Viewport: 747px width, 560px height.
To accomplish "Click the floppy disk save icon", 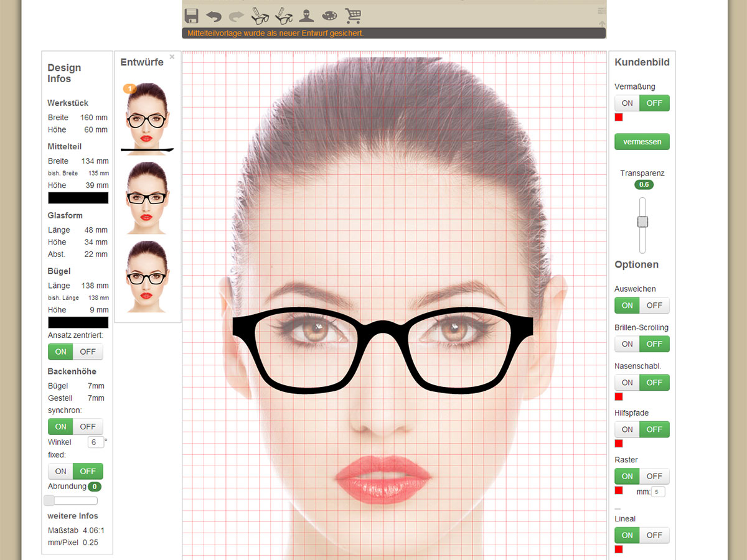I will [x=192, y=16].
